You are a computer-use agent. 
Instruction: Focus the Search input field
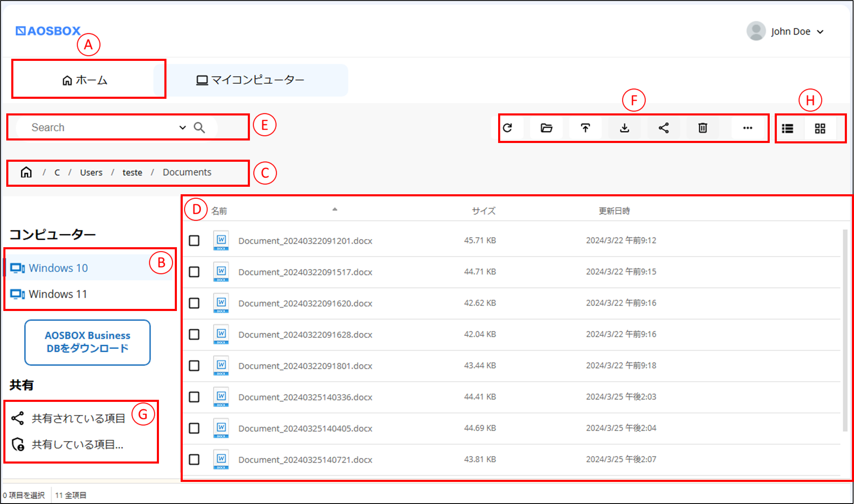[103, 128]
